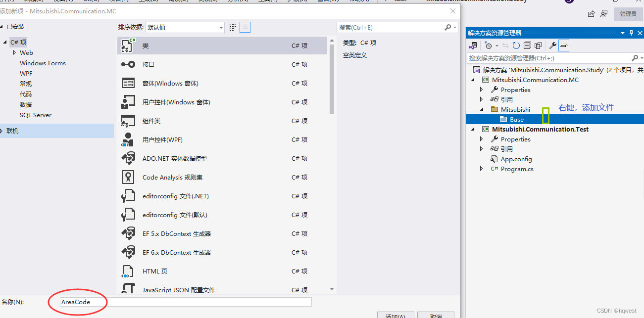Image resolution: width=644 pixels, height=318 pixels.
Task: Open pending changes filter dropdown arrow
Action: tap(496, 45)
